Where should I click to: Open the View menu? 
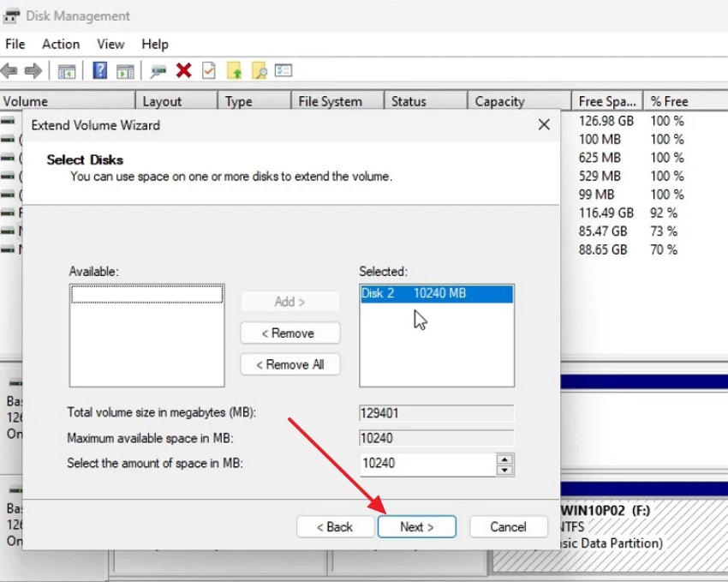tap(110, 44)
